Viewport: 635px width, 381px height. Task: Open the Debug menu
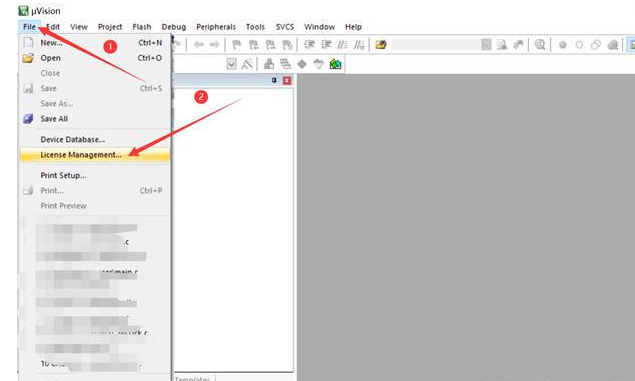point(174,27)
